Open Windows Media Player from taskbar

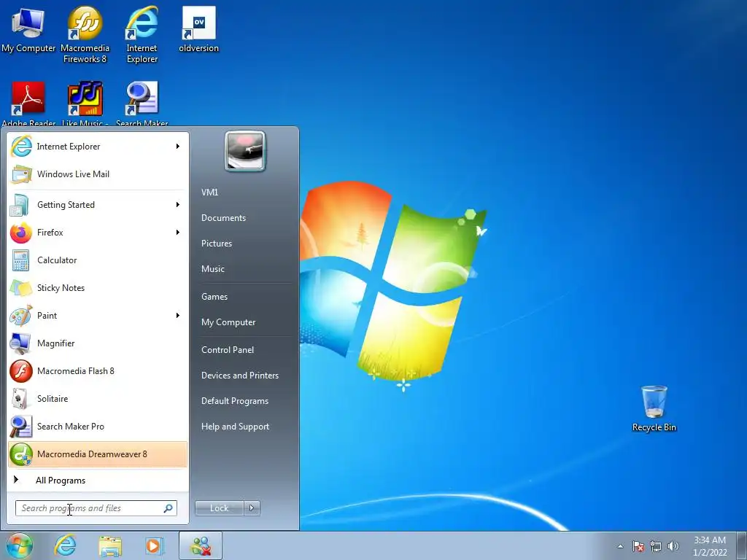pos(155,545)
